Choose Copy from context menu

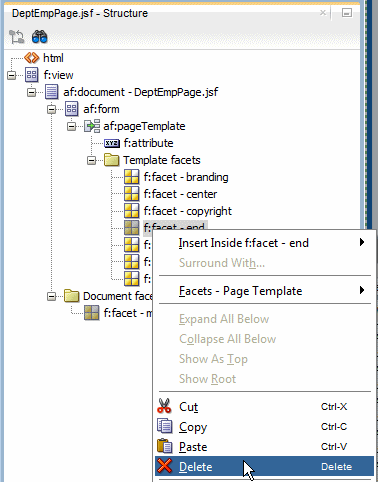click(265, 427)
